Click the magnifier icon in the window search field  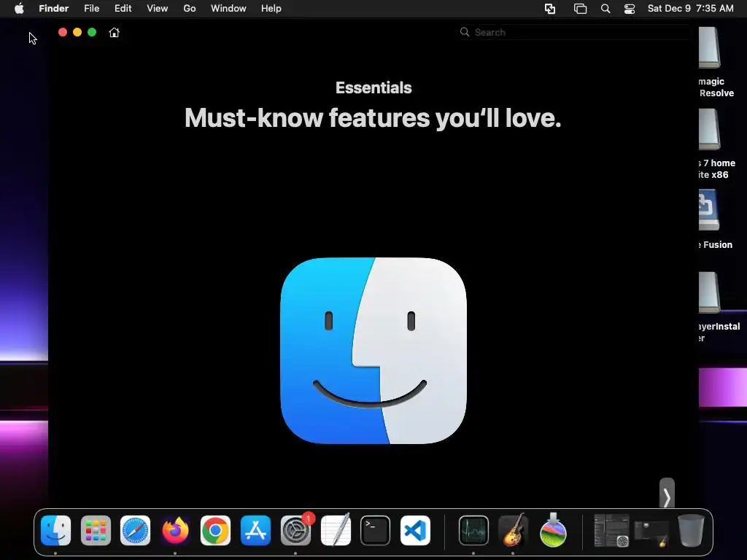point(465,32)
